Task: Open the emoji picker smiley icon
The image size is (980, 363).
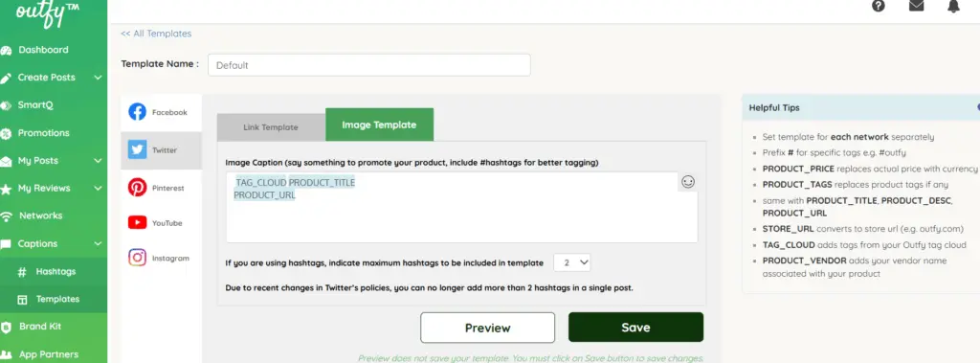Action: pyautogui.click(x=687, y=182)
